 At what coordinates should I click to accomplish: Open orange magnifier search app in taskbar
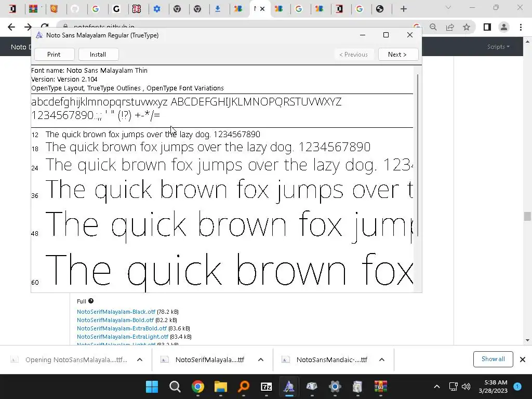(x=243, y=387)
